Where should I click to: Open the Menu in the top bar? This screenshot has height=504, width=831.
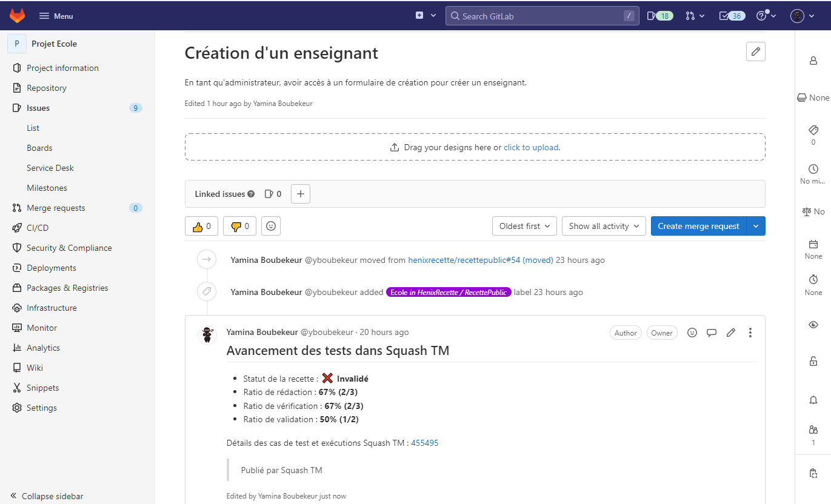55,15
